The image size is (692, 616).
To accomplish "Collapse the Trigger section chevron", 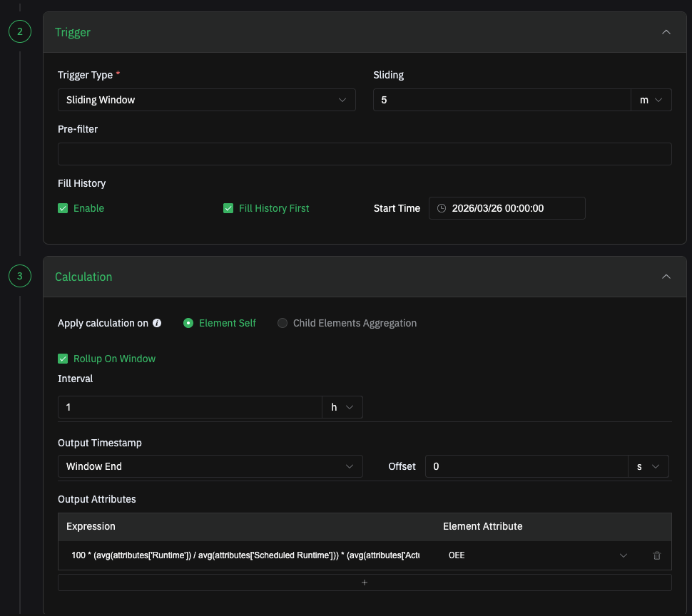I will tap(666, 32).
